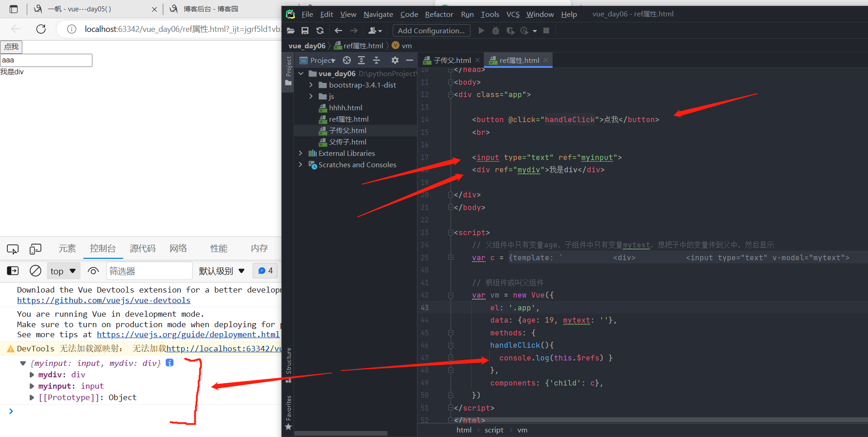Click the text input containing aaa
The width and height of the screenshot is (868, 437).
click(x=46, y=60)
